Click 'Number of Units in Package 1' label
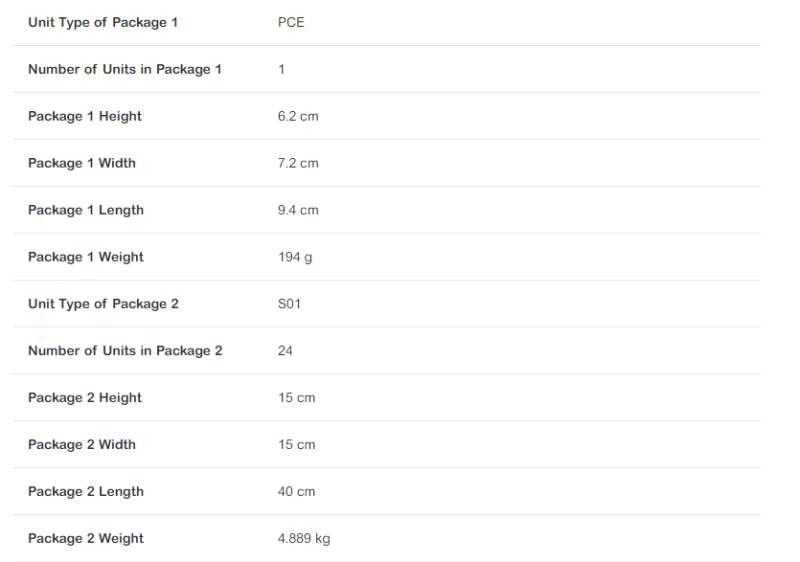Image resolution: width=800 pixels, height=562 pixels. point(125,69)
